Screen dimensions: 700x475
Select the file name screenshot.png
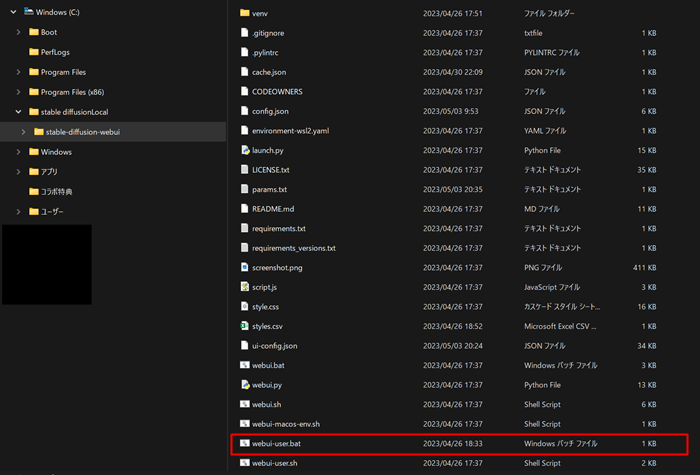(x=277, y=267)
